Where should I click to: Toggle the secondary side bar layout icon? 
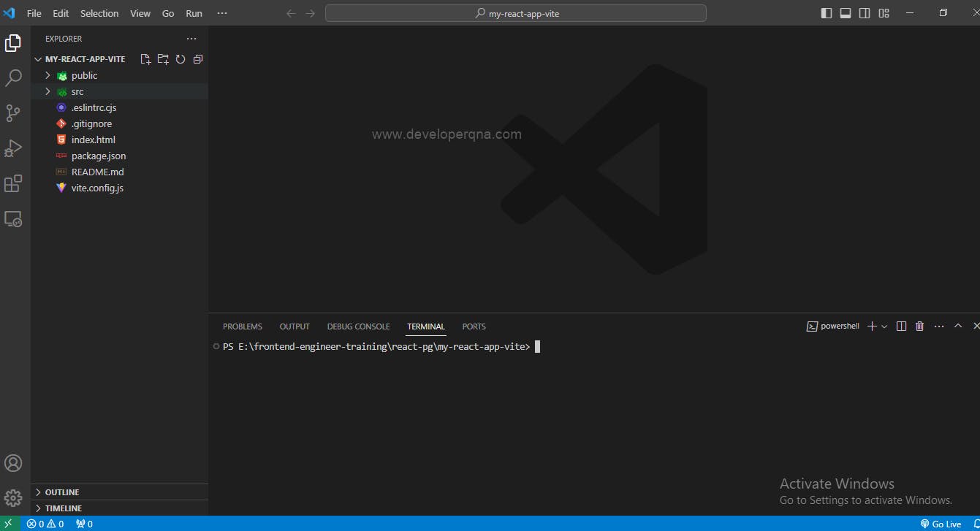pos(865,13)
